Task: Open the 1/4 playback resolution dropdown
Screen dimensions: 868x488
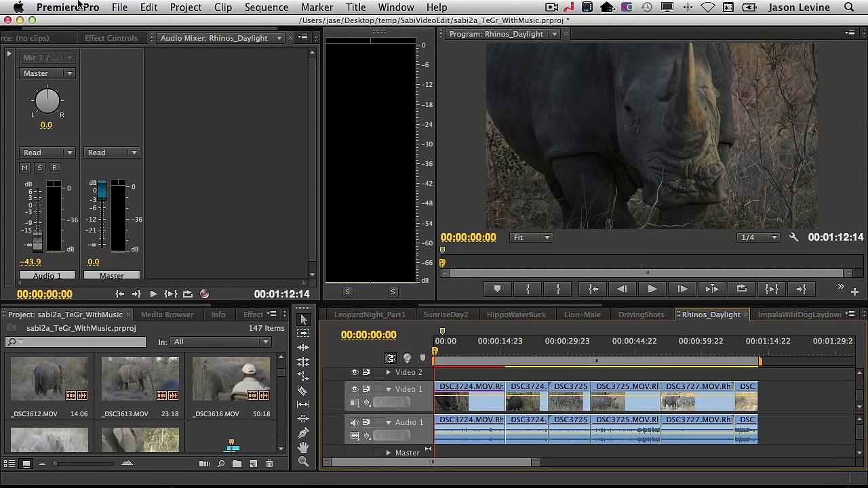Action: tap(759, 237)
